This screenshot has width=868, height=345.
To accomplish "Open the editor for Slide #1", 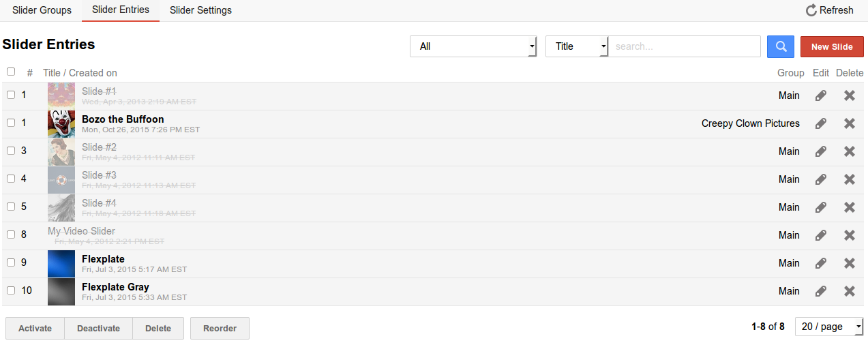I will [821, 95].
